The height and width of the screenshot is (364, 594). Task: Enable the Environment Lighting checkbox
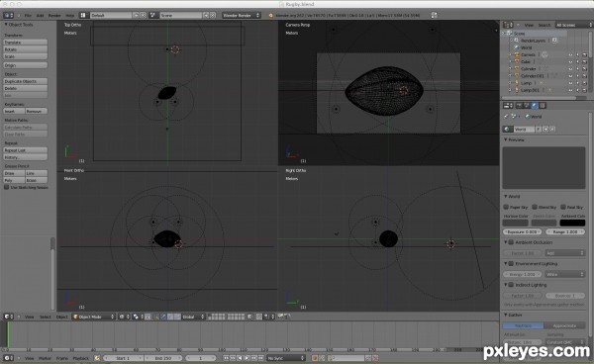point(511,263)
